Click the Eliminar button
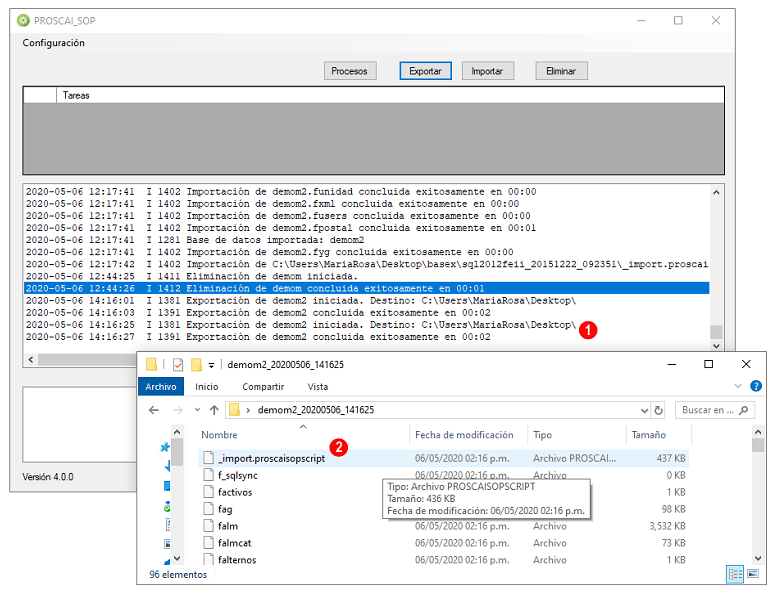The width and height of the screenshot is (775, 595). [561, 71]
